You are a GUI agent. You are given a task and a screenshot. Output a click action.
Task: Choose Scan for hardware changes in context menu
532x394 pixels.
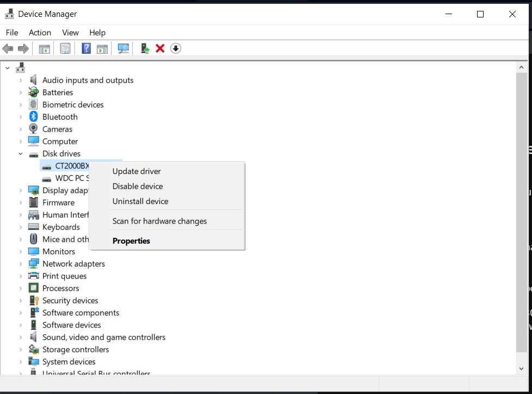(167, 221)
